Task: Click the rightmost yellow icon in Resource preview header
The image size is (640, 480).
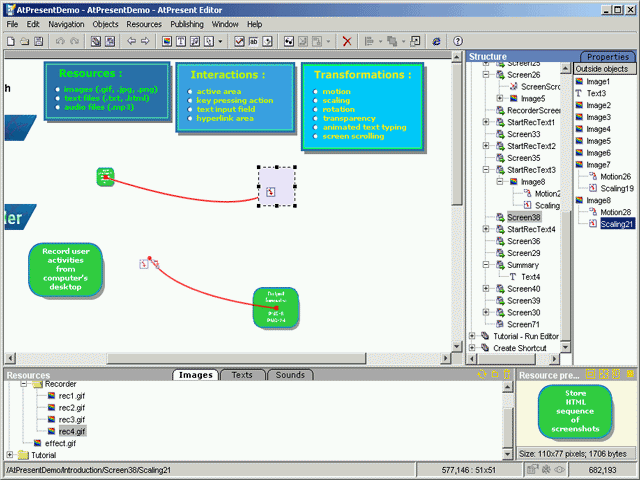Action: pos(630,374)
